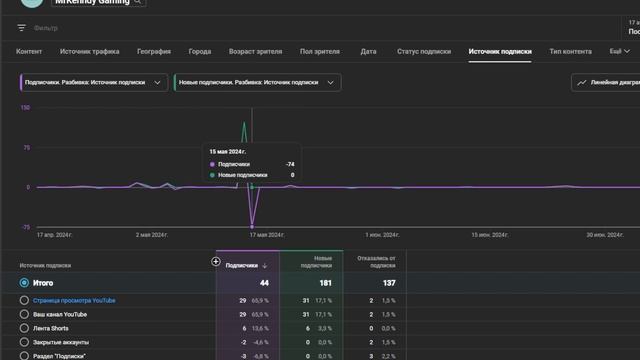Select radio for Закрытые аккаунты row
The width and height of the screenshot is (640, 360).
(x=24, y=342)
